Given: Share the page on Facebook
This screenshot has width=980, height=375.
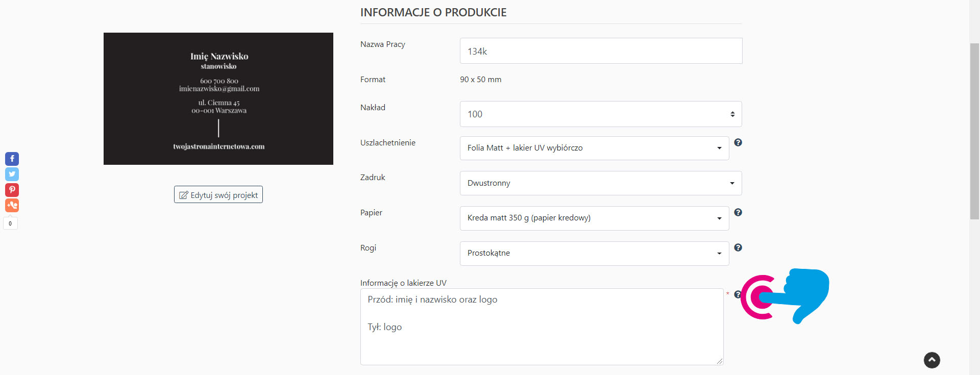Looking at the screenshot, I should coord(12,159).
